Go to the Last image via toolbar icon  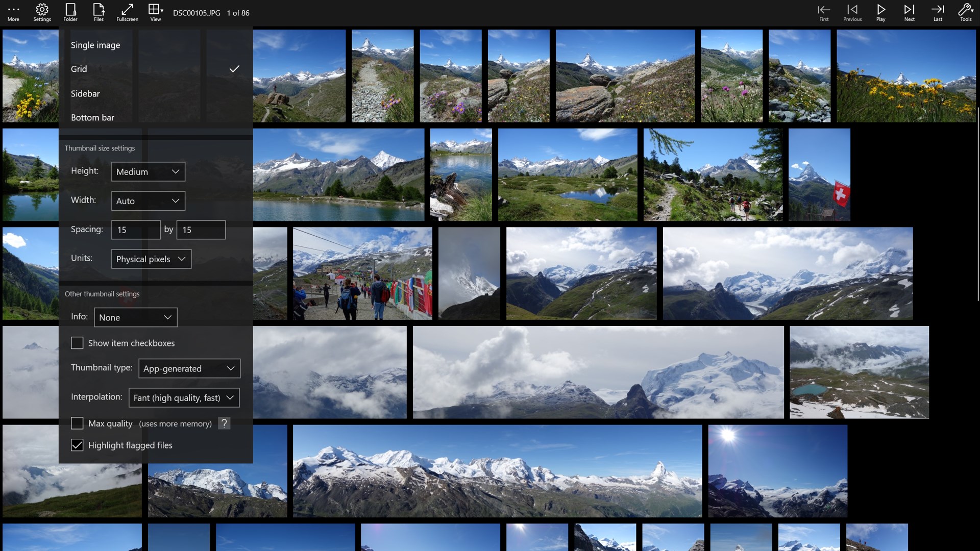(x=938, y=12)
